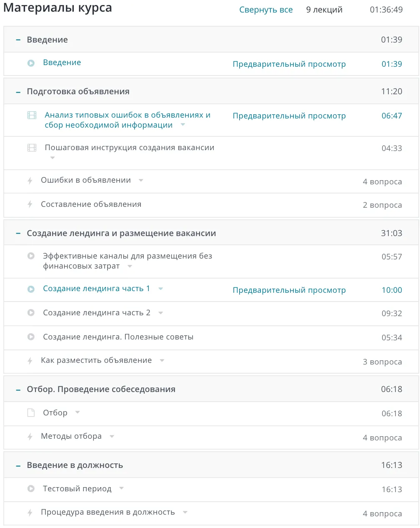Expand details arrow for Процедура введения в должность
Screen dimensions: 420x528
tap(185, 512)
